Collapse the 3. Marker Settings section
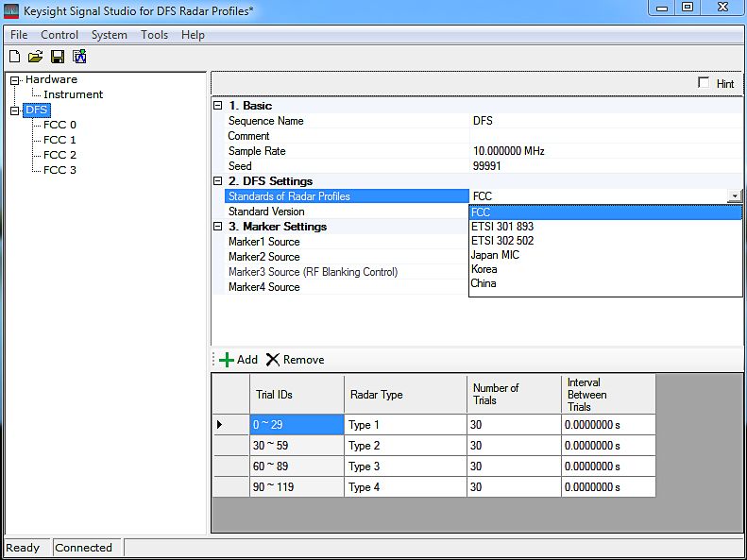The width and height of the screenshot is (747, 560). (218, 227)
